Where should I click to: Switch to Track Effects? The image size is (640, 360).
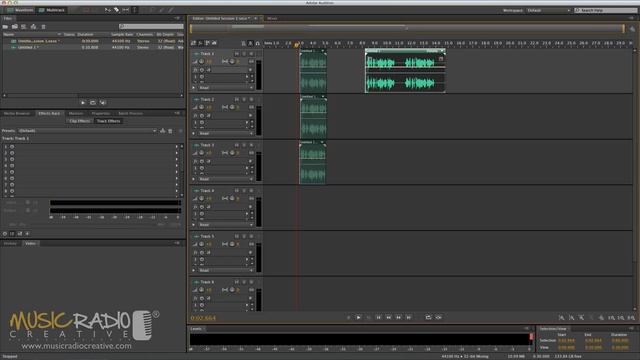(x=108, y=121)
